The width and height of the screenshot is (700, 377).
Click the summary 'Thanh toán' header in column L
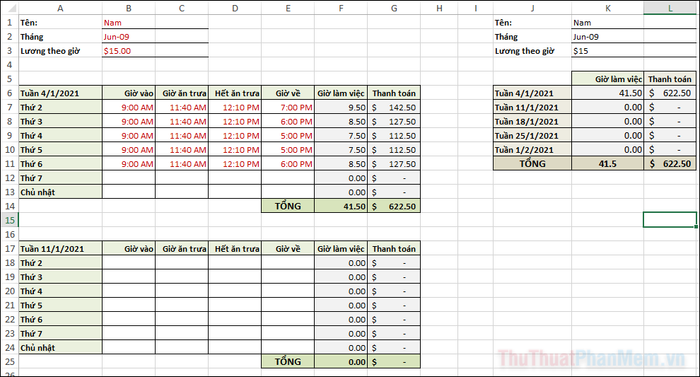tap(670, 79)
